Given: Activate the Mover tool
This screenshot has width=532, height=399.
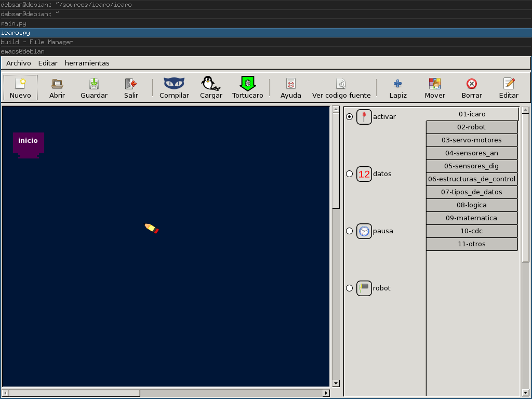Looking at the screenshot, I should point(435,88).
